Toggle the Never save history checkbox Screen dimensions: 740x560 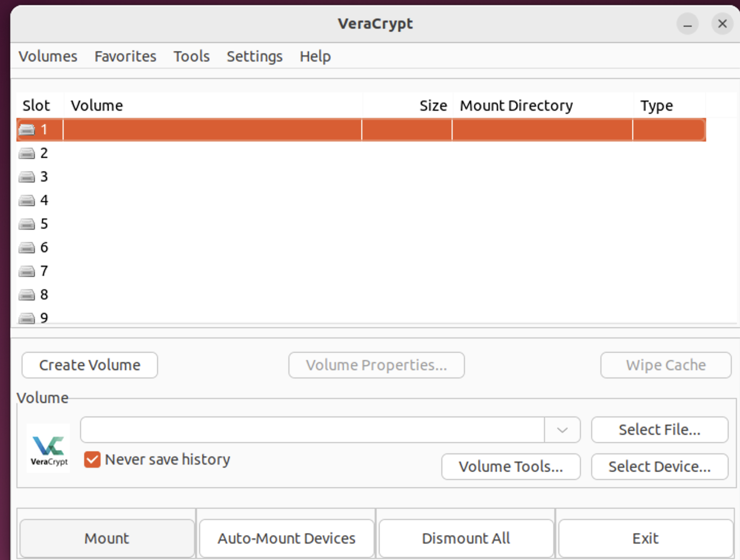(92, 459)
